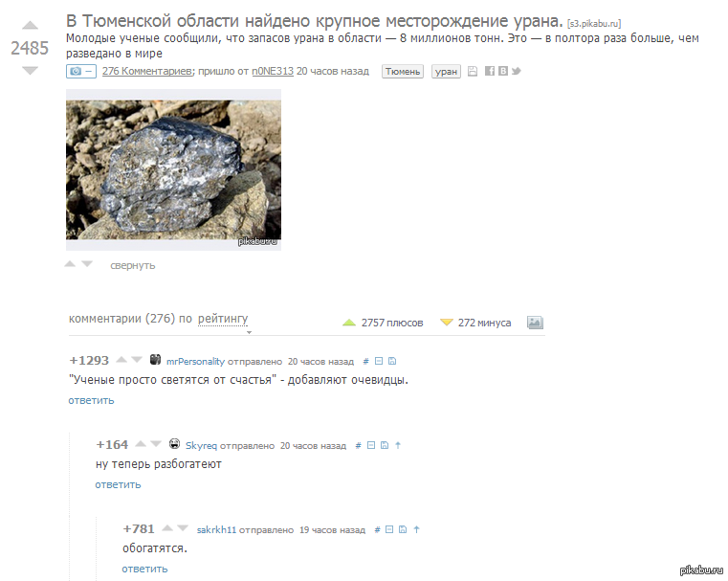Open the 'Тюмень' tag

point(403,71)
